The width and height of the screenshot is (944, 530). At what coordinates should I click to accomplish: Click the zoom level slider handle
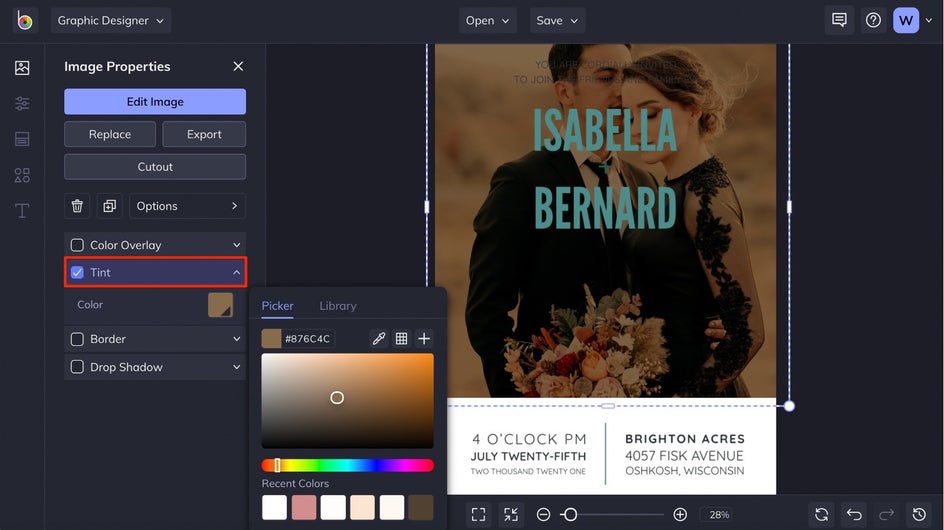570,514
